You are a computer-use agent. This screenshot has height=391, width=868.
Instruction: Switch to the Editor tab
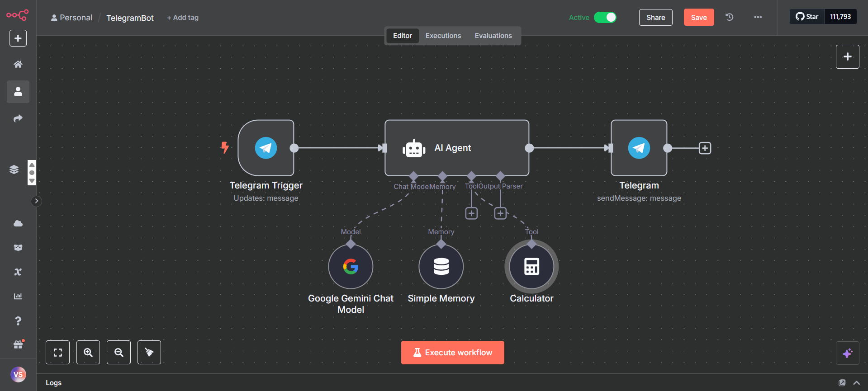point(403,36)
